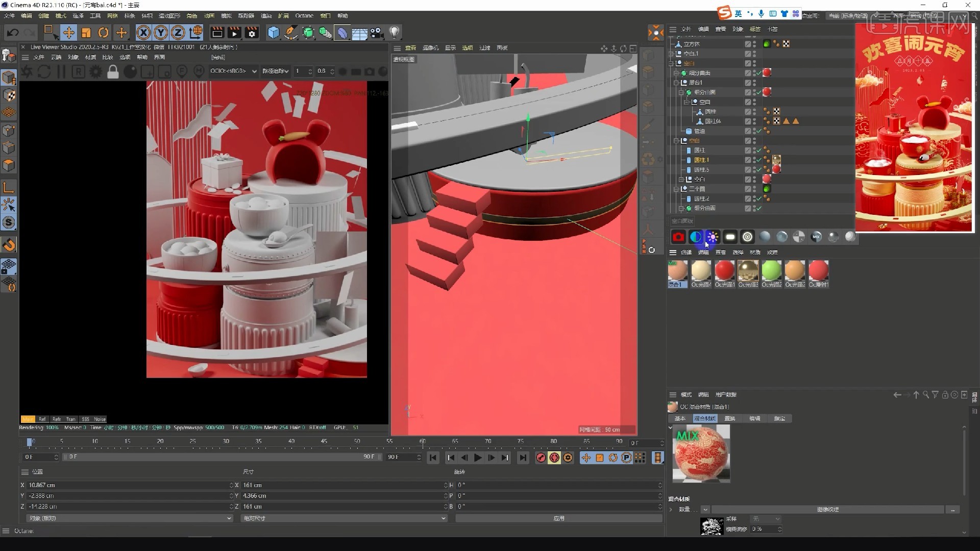Open the Octane menu in menu bar
Viewport: 980px width, 551px height.
(304, 16)
